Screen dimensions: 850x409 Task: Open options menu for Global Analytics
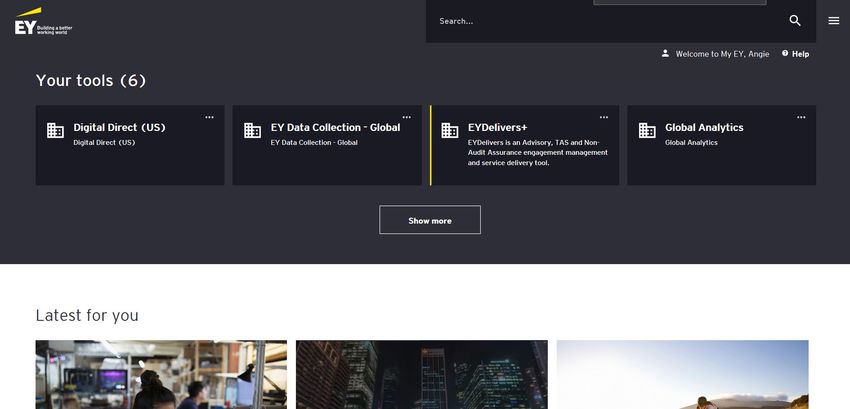click(x=801, y=117)
